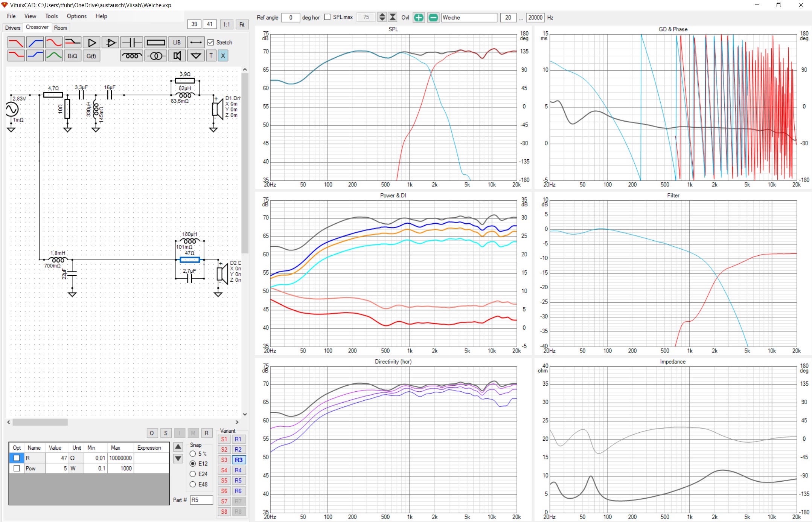This screenshot has width=812, height=522.
Task: Select the R value cell 47
Action: tap(57, 458)
